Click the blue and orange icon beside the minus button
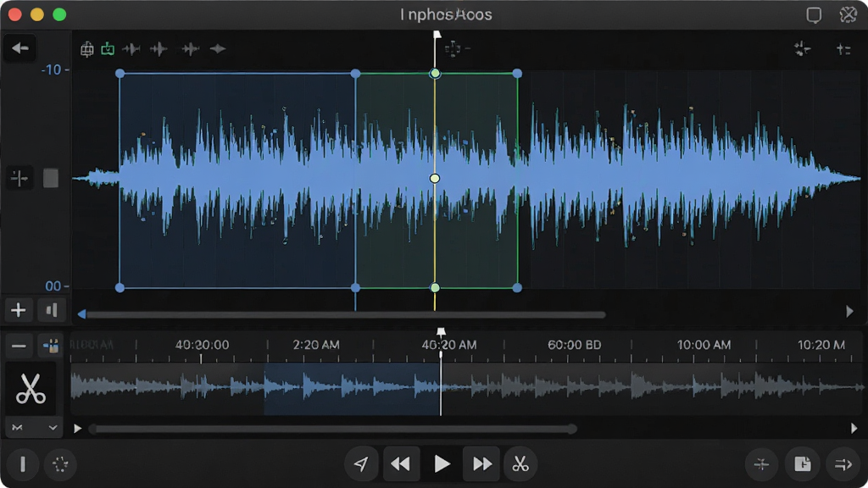868x488 pixels. [51, 347]
